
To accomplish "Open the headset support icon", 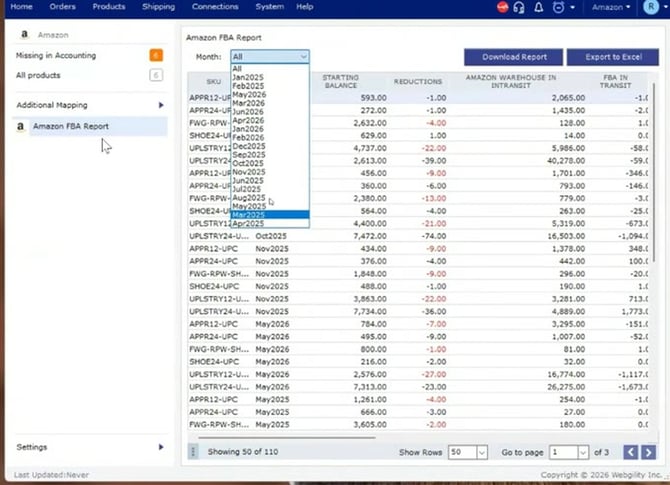I will (x=519, y=7).
